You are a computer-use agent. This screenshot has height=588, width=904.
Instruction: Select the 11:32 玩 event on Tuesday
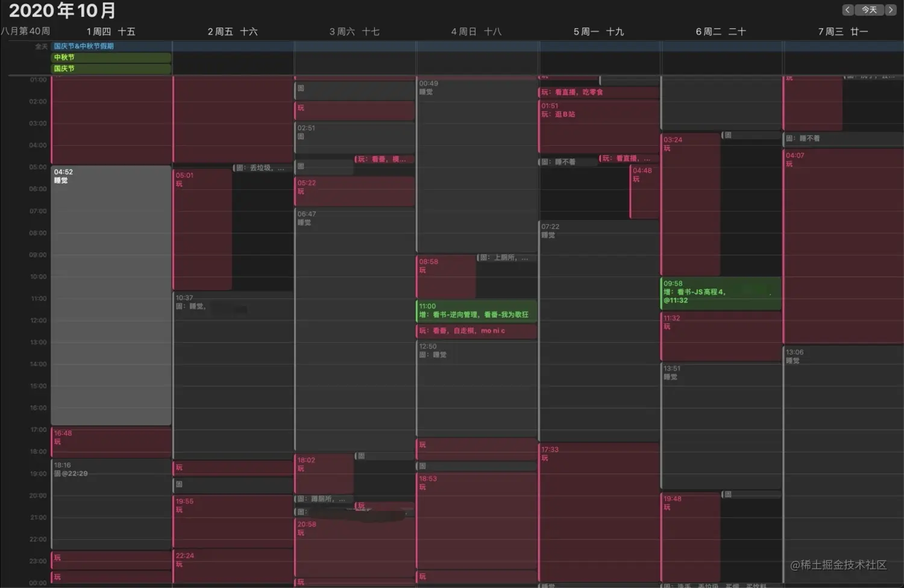[x=721, y=336]
